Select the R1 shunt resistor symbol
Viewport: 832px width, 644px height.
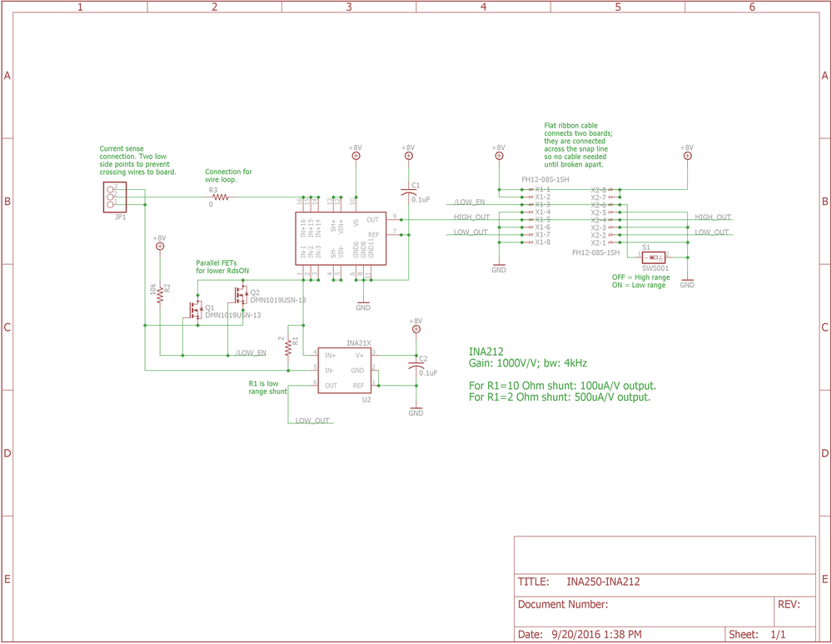coord(288,347)
